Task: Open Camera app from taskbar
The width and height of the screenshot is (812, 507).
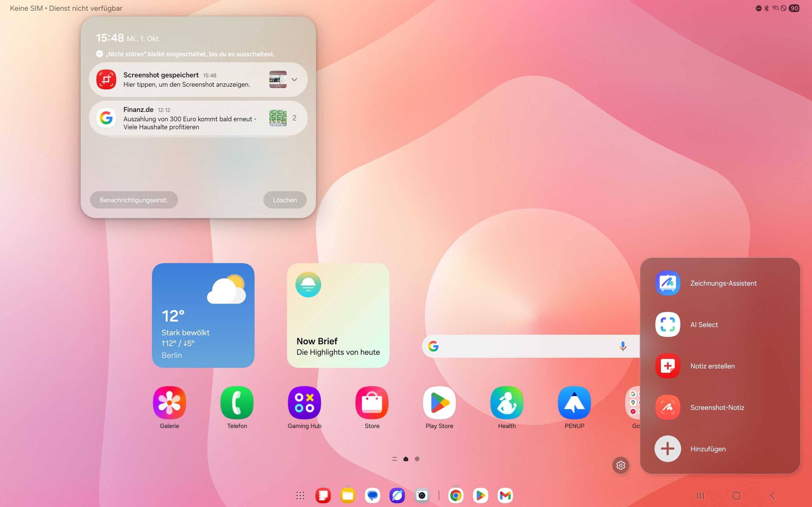Action: [x=422, y=495]
